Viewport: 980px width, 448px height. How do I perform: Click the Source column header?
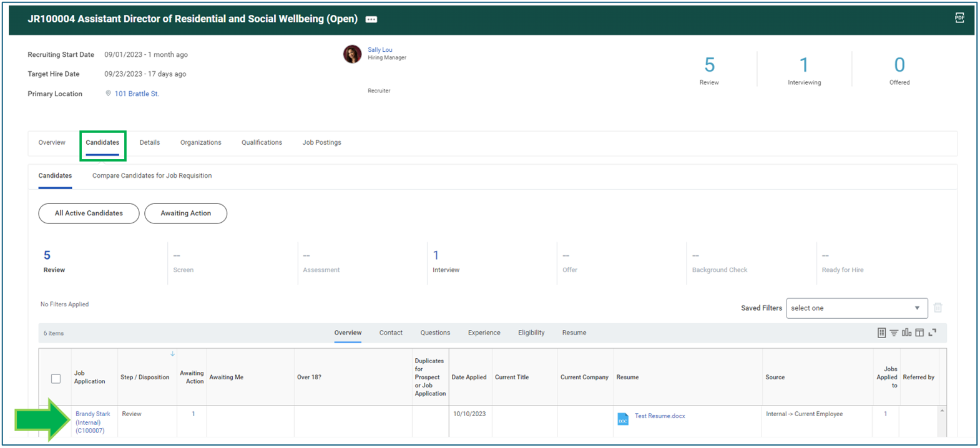[775, 377]
